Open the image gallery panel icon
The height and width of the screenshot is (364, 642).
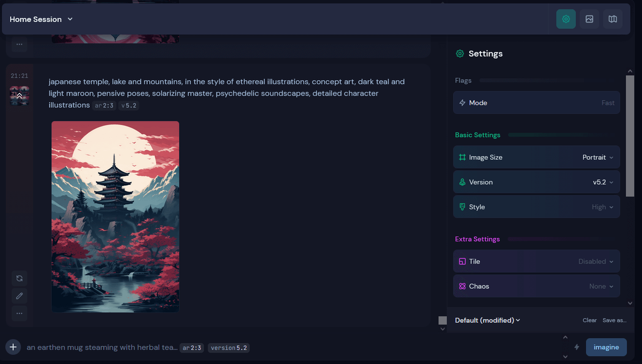589,19
